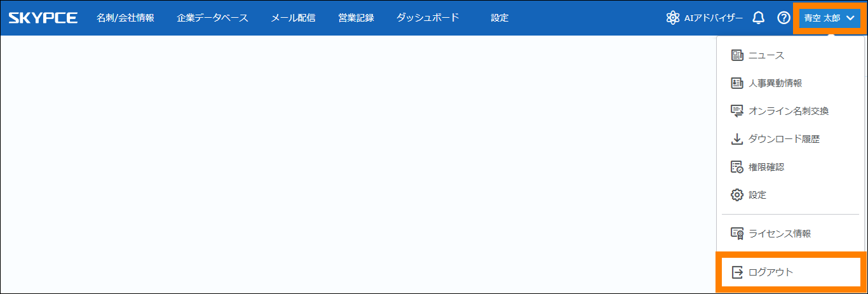Go to メール配信 in the navigation bar
868x294 pixels.
click(293, 18)
